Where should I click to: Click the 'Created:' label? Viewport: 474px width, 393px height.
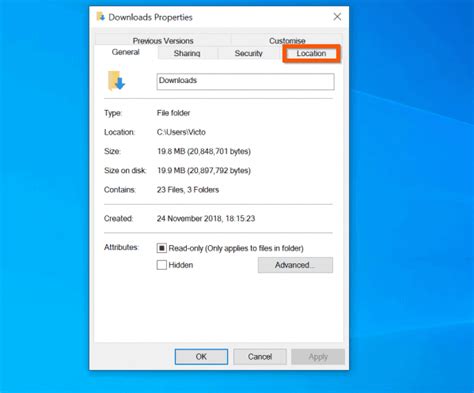[x=118, y=219]
